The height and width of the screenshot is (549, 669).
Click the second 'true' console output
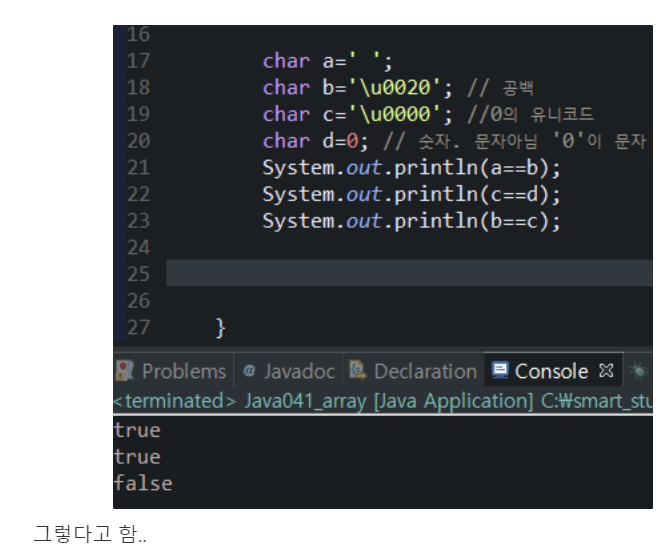(x=137, y=457)
